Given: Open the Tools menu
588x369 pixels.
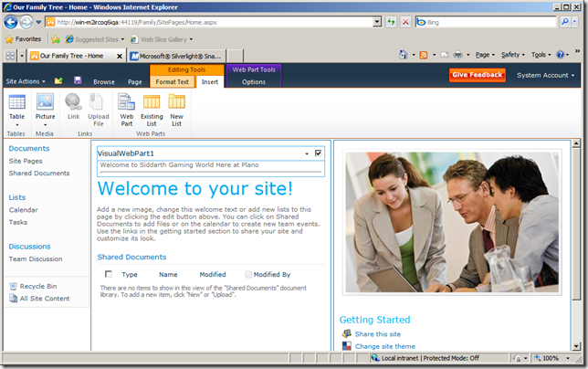Looking at the screenshot, I should tap(541, 55).
